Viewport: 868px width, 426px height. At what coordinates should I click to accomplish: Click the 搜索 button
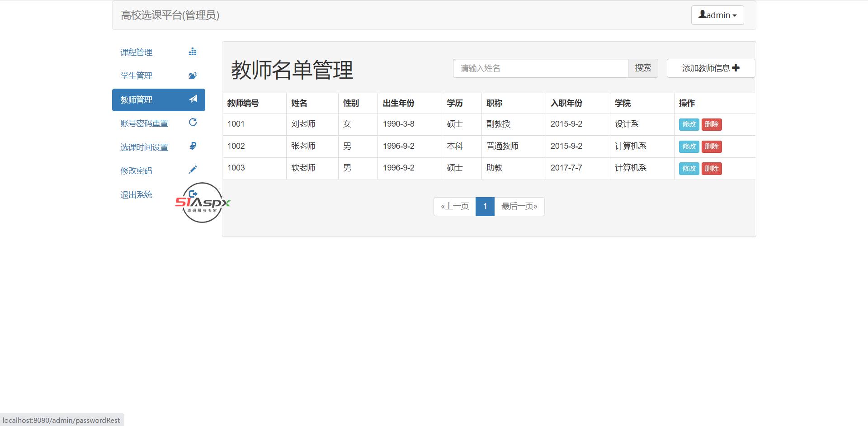[x=643, y=68]
